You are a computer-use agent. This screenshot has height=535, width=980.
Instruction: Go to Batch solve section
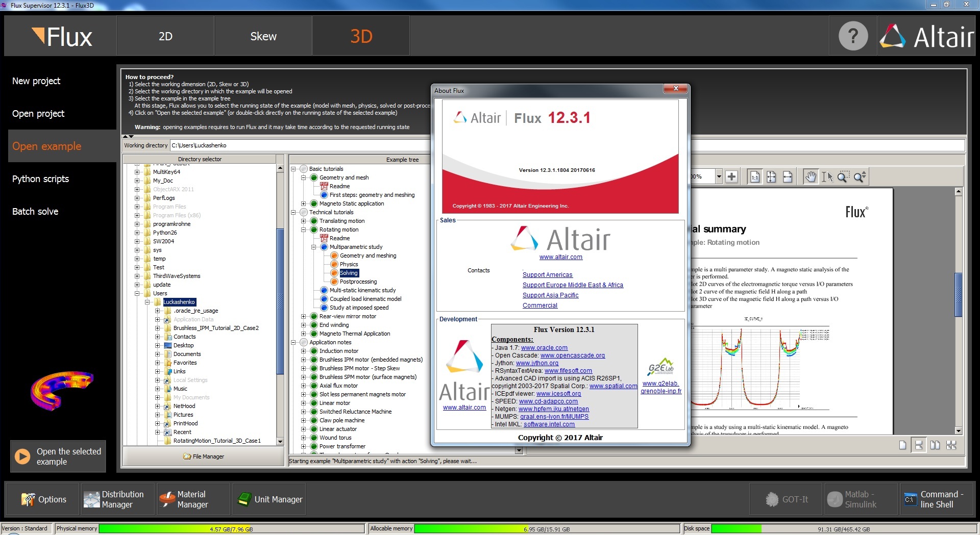tap(35, 211)
